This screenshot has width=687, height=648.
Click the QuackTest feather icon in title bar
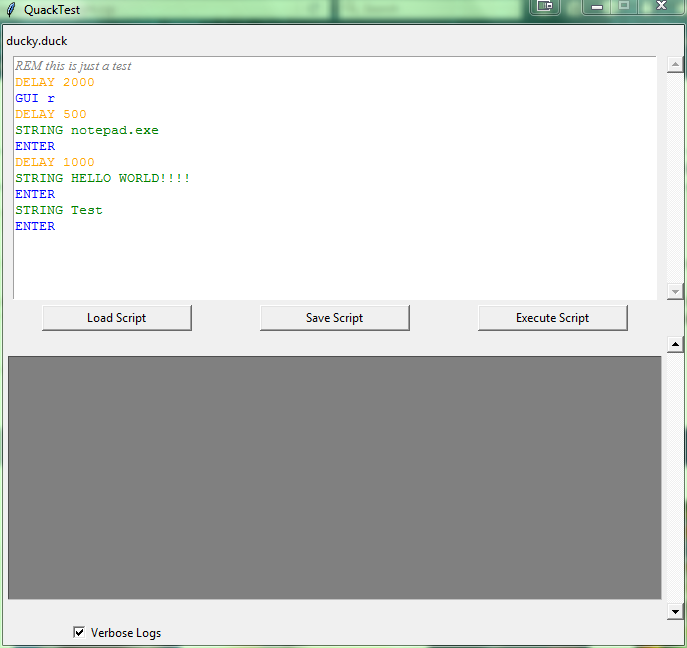pyautogui.click(x=11, y=10)
